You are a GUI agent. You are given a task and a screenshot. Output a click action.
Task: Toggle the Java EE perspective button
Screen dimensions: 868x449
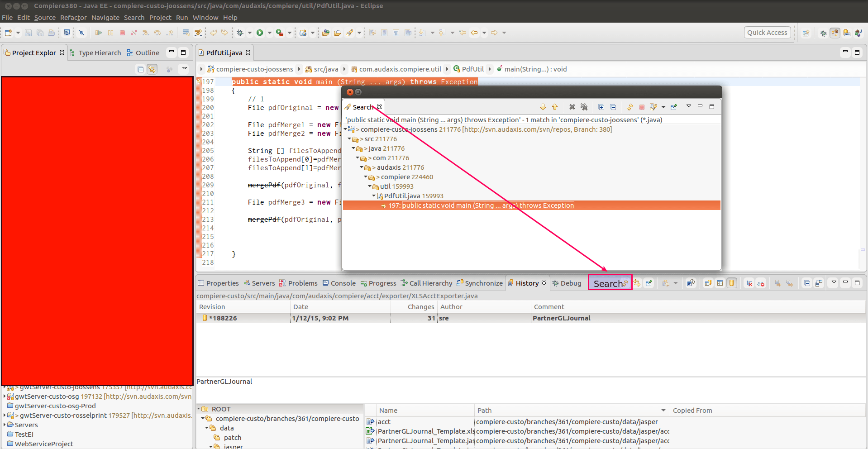coord(835,33)
